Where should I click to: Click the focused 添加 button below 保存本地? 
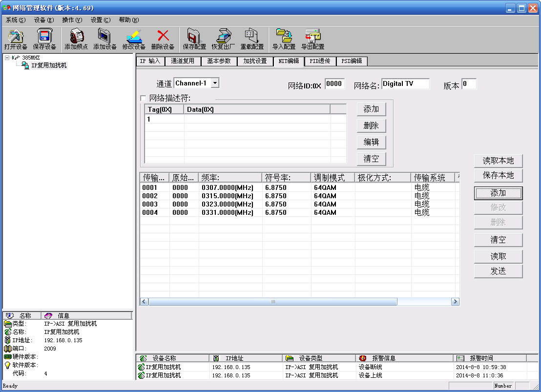[498, 193]
